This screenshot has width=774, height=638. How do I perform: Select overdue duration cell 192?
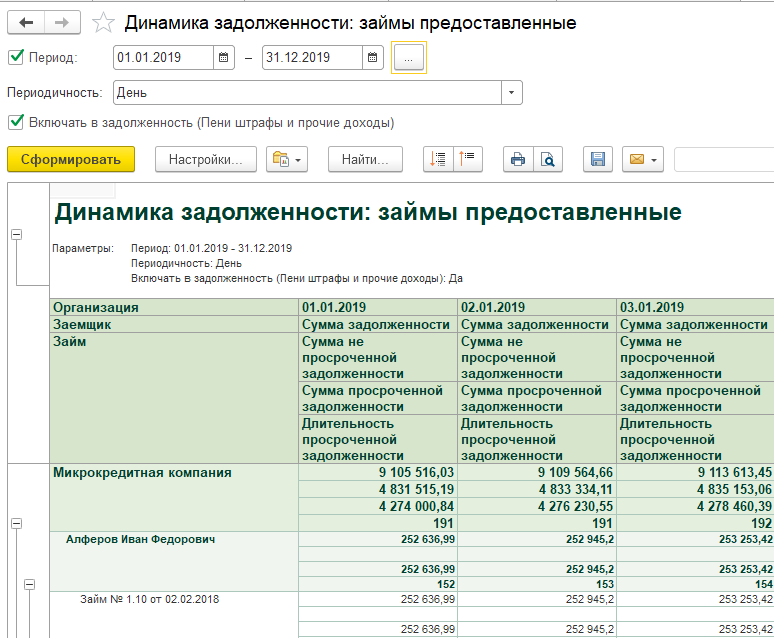696,523
